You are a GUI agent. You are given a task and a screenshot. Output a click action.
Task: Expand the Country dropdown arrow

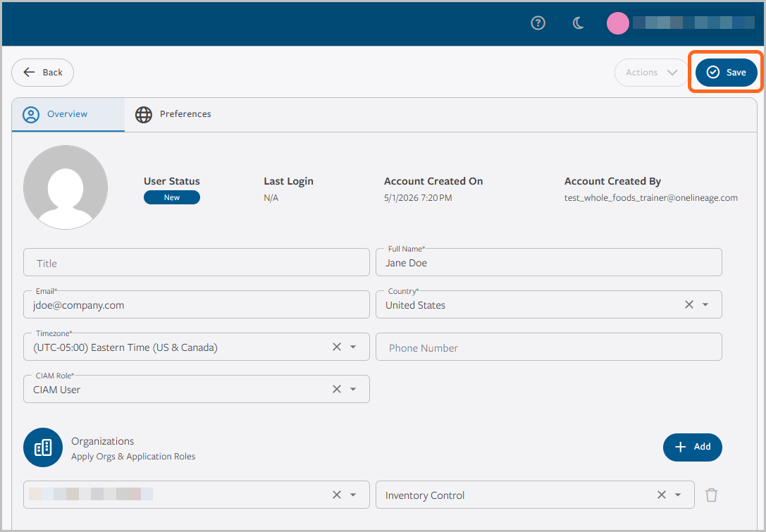(x=705, y=304)
